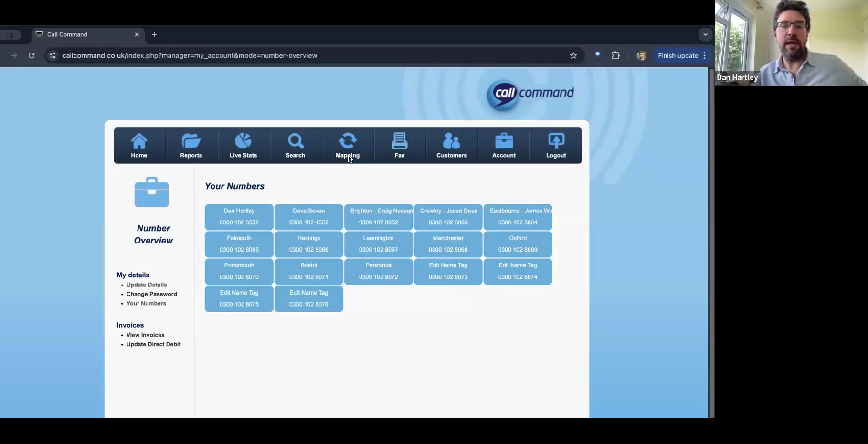
Task: Expand the tab search dropdown arrow
Action: click(705, 34)
